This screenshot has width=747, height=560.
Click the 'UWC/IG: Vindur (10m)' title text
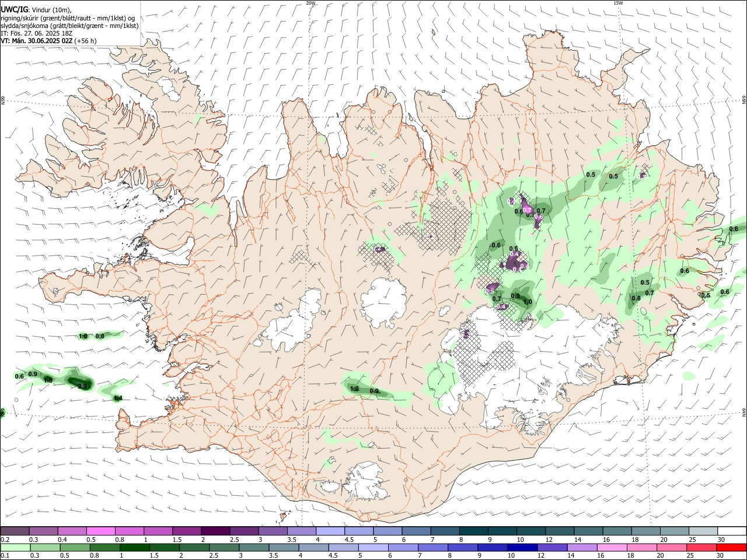tap(36, 9)
